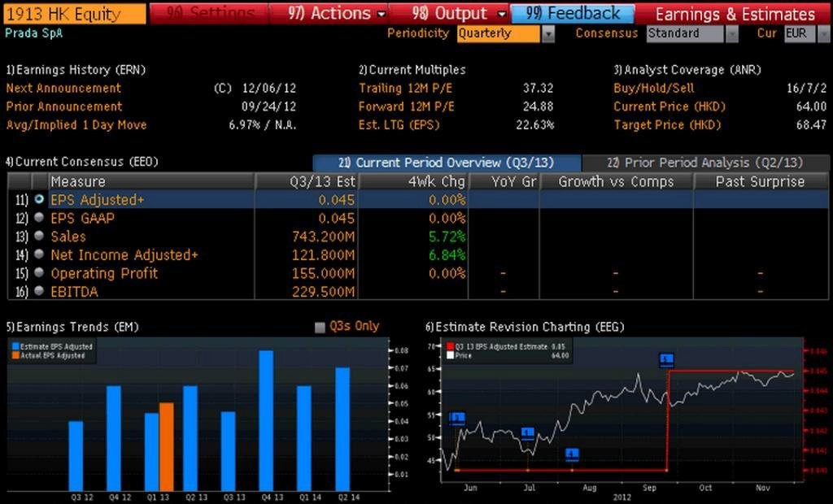The width and height of the screenshot is (833, 504).
Task: Click the blue Q4 13 estimate bar
Action: point(266,420)
